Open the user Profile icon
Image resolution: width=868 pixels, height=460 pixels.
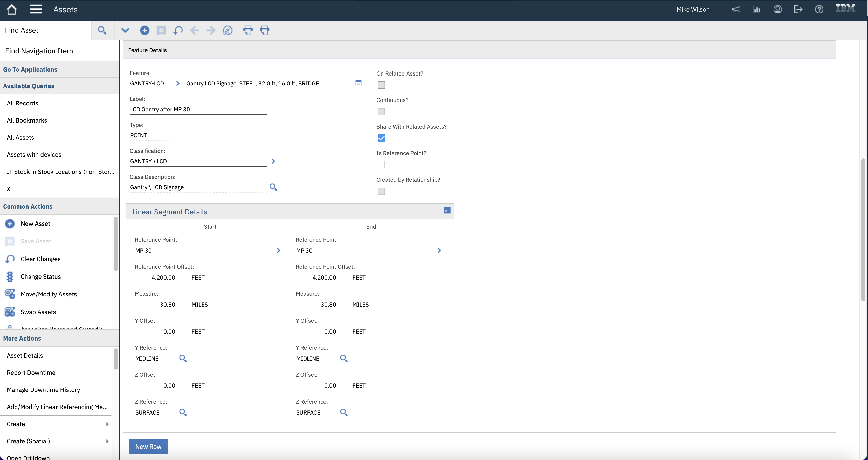[778, 9]
